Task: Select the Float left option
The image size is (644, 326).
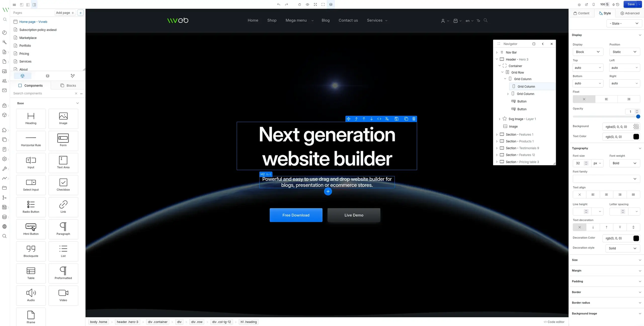Action: click(x=606, y=99)
